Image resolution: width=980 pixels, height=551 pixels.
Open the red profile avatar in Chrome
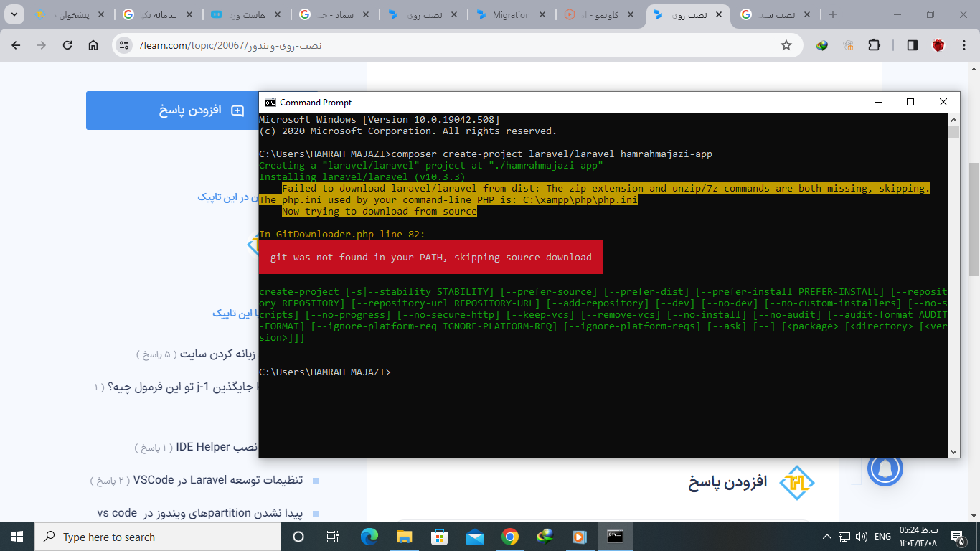coord(938,45)
